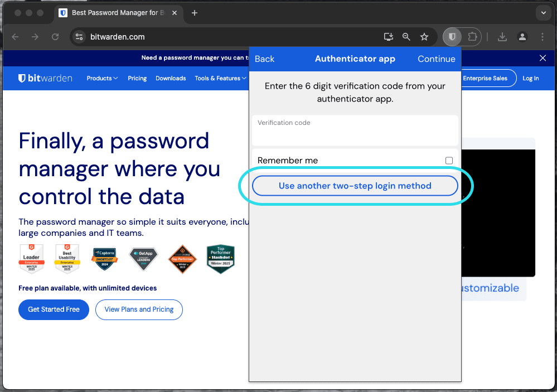Click the Bitwarden shield extension icon
Viewport: 557px width, 392px height.
pos(452,36)
